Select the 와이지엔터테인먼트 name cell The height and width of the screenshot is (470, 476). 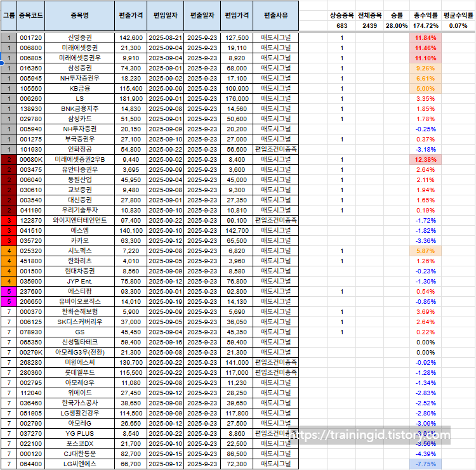click(x=79, y=221)
